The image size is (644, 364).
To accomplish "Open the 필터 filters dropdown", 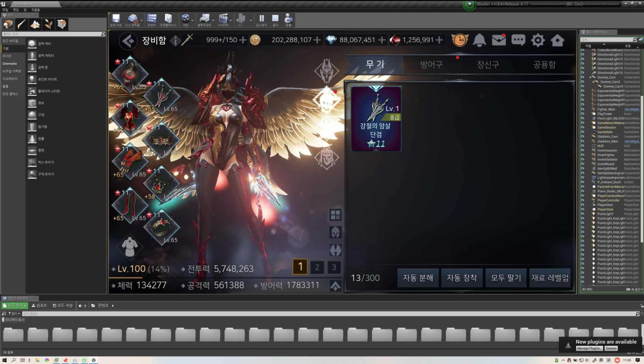I will click(14, 313).
